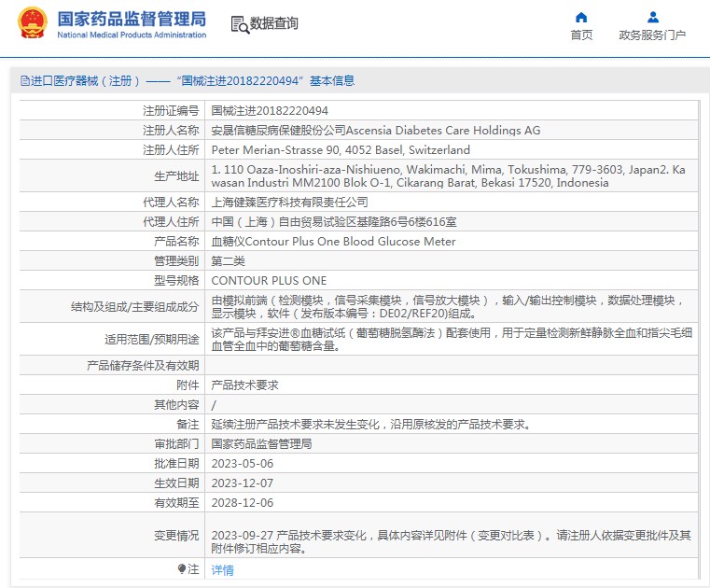Go to 首页 text link
Screen dimensions: 710x588
point(581,35)
